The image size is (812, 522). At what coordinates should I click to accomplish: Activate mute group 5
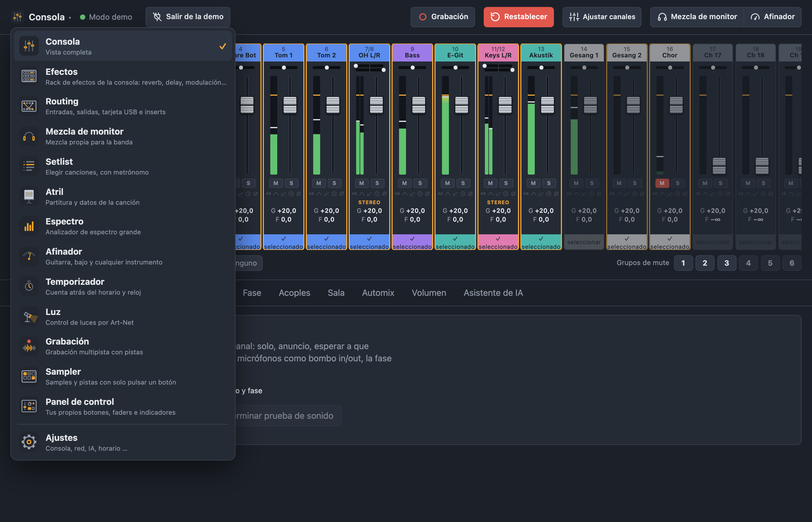point(770,263)
